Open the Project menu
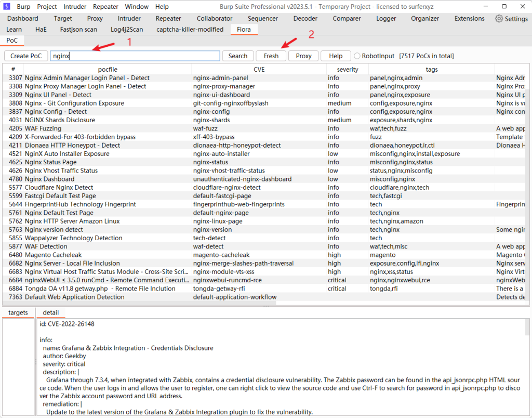Viewport: 532px width, 418px height. (47, 7)
